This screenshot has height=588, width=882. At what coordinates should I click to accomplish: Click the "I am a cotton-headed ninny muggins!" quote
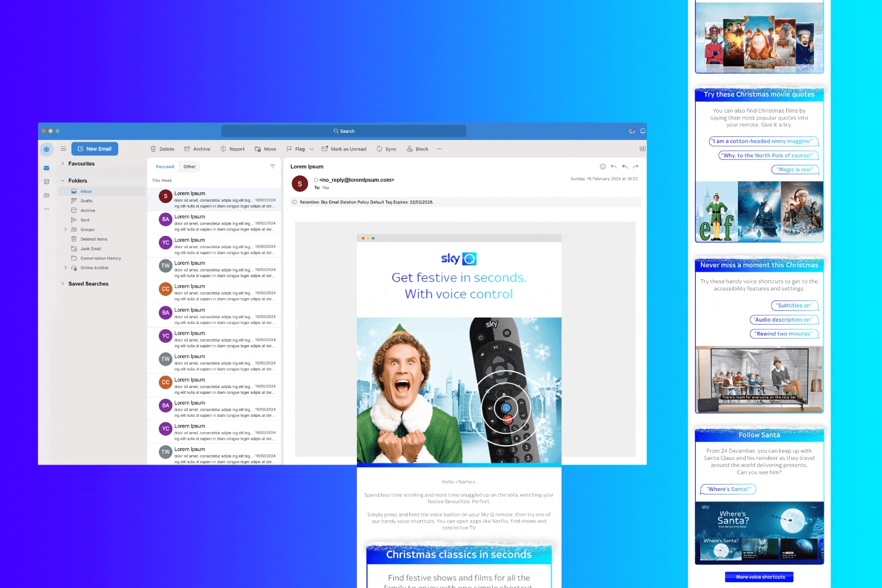[x=764, y=141]
